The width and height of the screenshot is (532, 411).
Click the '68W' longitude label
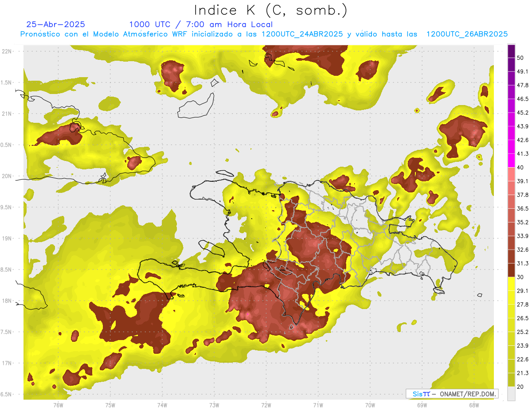pos(474,405)
